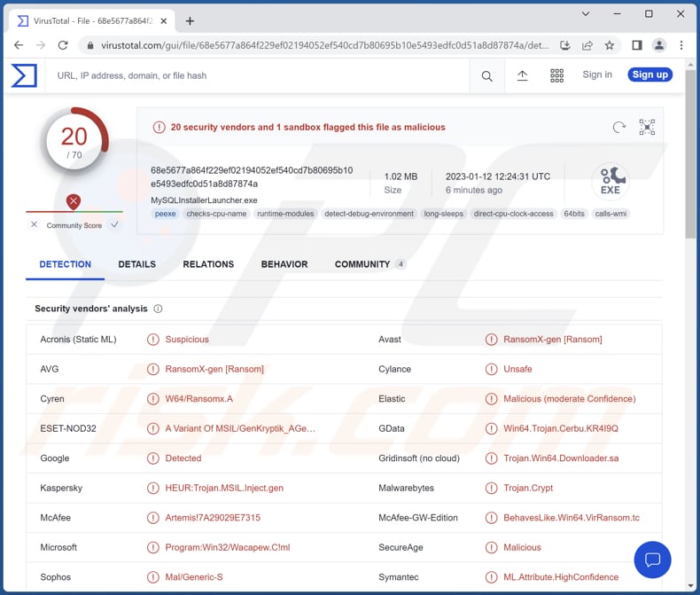Select the VirusTotal browser tab
The image size is (700, 595).
pyautogui.click(x=91, y=21)
